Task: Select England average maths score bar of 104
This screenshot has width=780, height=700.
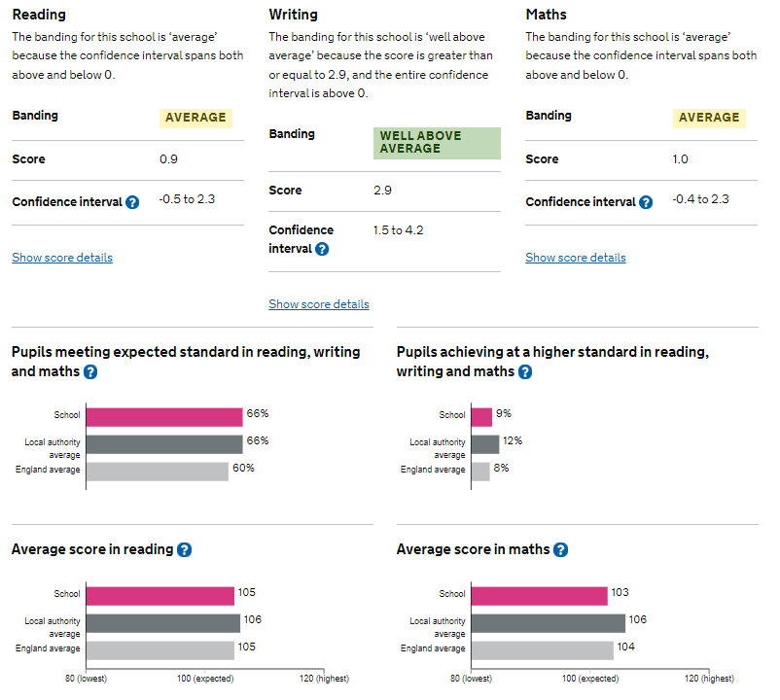Action: click(x=543, y=650)
